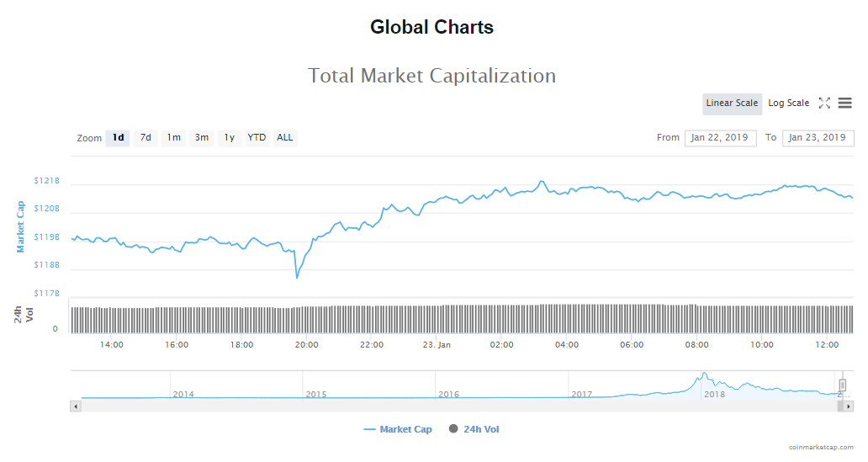Select the 7d zoom range

pos(146,138)
